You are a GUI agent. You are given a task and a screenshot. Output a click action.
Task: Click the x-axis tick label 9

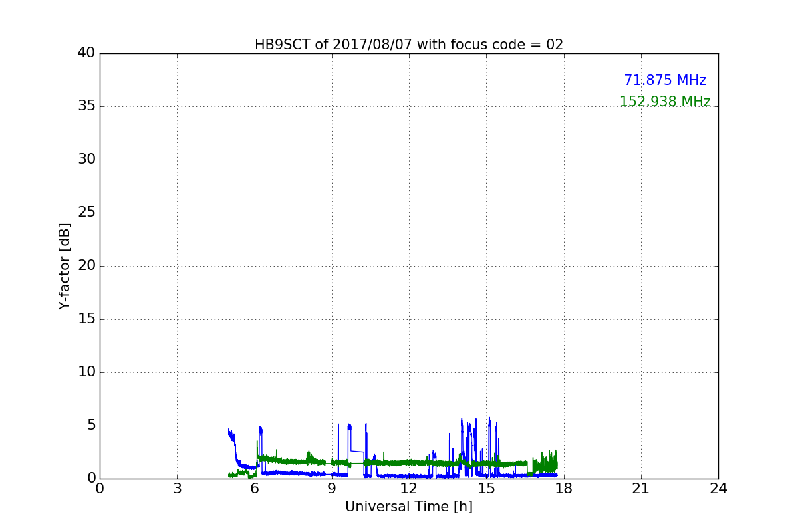coord(332,488)
